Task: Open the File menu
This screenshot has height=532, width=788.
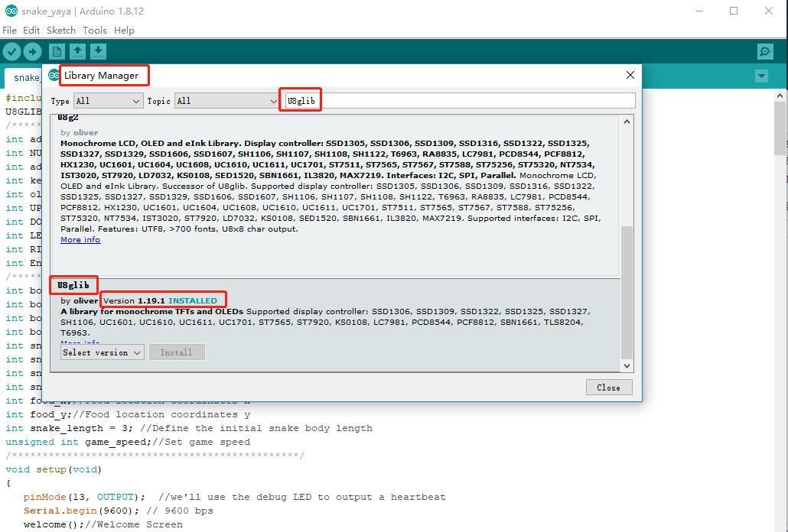Action: coord(9,30)
